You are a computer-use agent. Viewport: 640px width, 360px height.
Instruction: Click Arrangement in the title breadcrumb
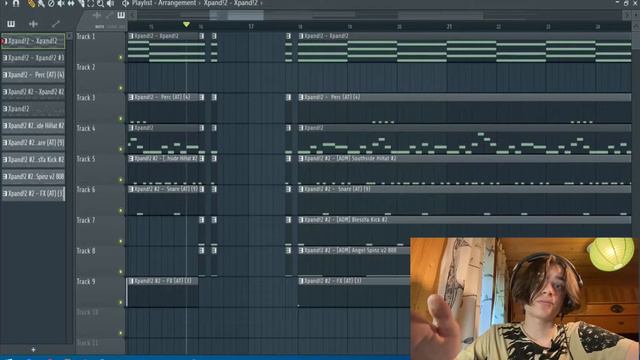click(x=177, y=3)
